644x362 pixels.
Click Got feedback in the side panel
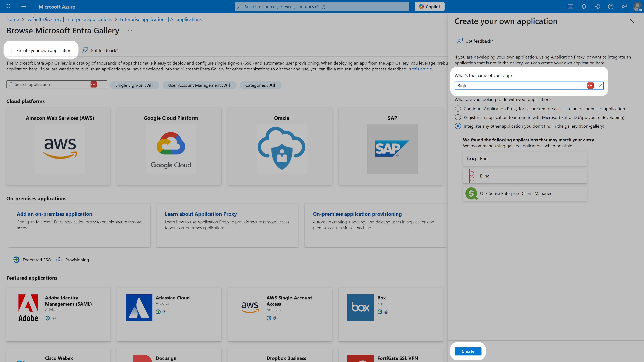pos(475,41)
